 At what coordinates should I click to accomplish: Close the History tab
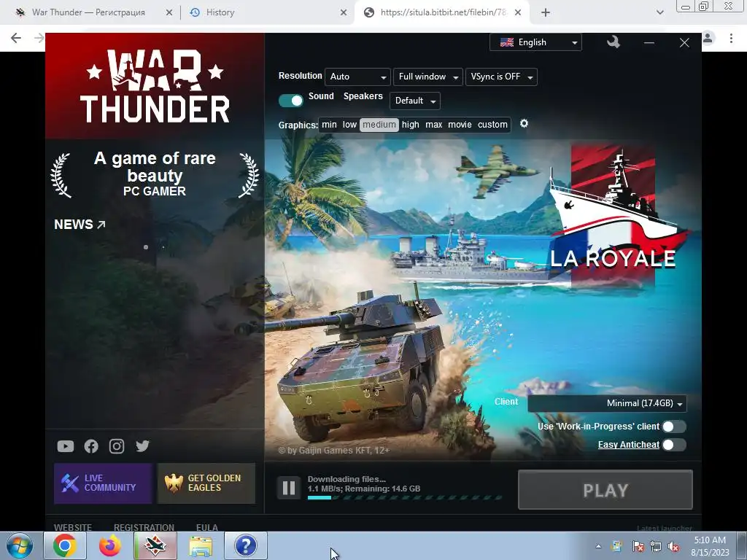point(344,12)
